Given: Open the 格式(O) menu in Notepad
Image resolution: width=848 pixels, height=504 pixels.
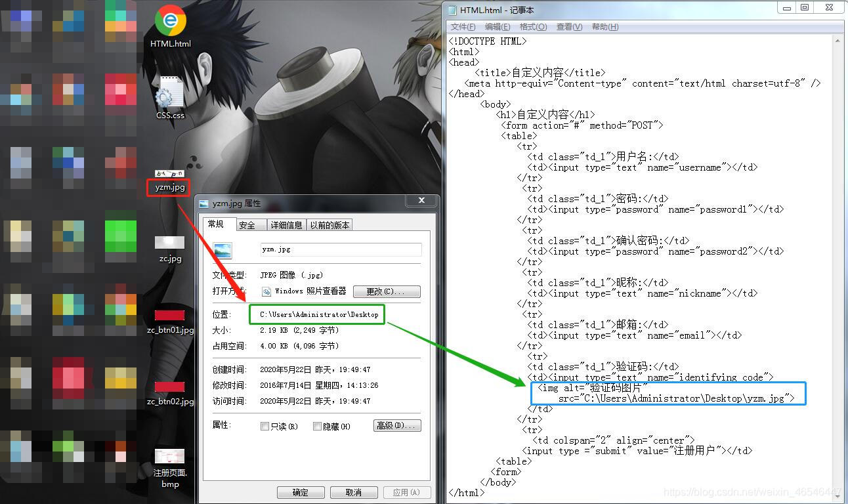Looking at the screenshot, I should click(533, 27).
